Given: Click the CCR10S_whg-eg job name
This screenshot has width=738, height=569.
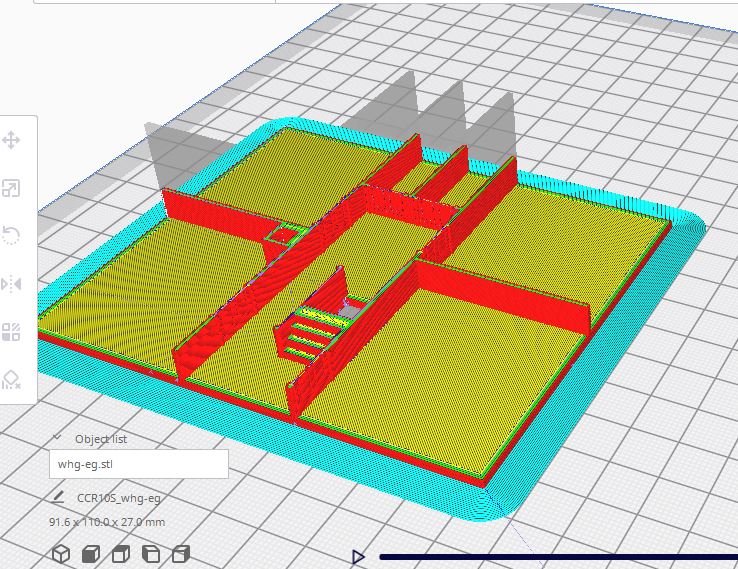Looking at the screenshot, I should tap(118, 497).
